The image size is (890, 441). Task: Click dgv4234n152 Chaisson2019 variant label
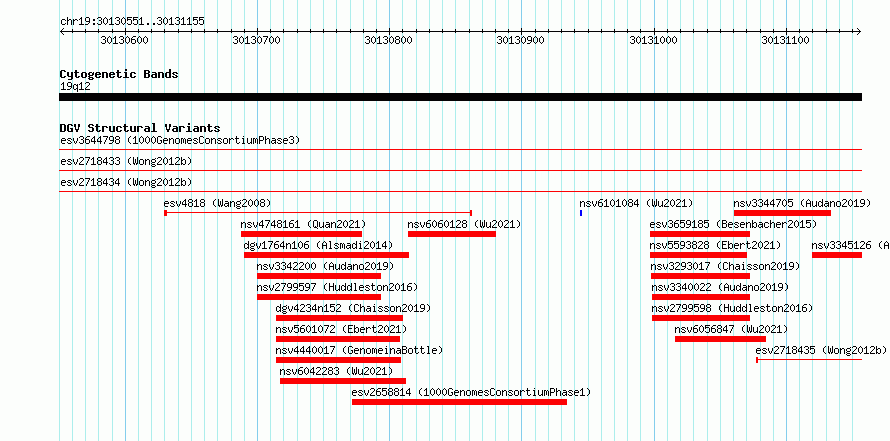(x=353, y=308)
